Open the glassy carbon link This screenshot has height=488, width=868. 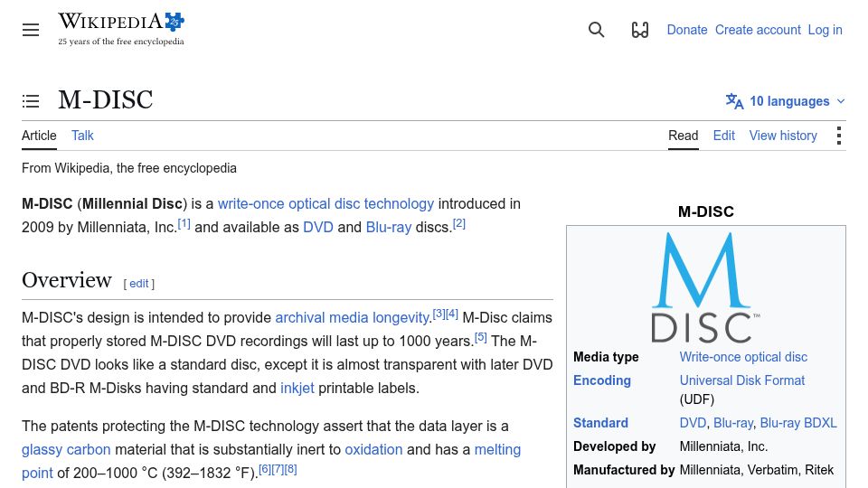pyautogui.click(x=66, y=449)
